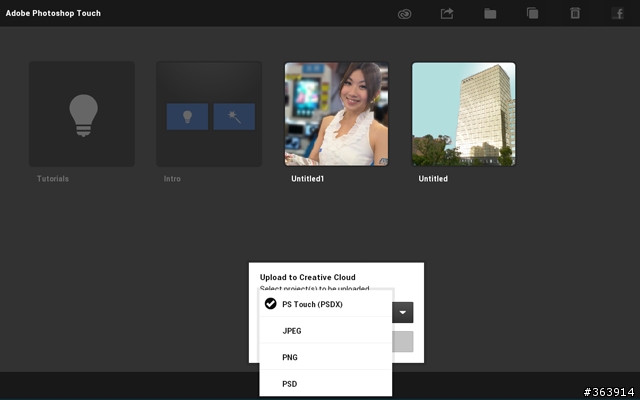Open the folder icon in top bar

pyautogui.click(x=490, y=14)
